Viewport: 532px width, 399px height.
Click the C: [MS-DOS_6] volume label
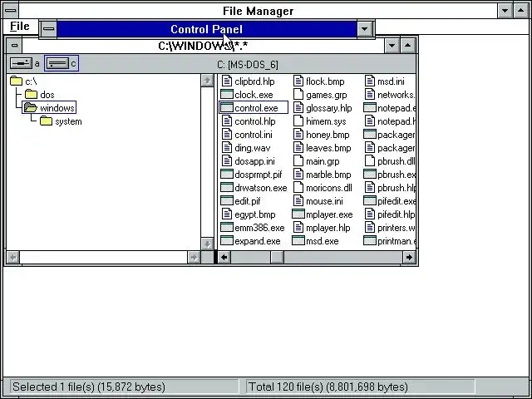(x=248, y=65)
